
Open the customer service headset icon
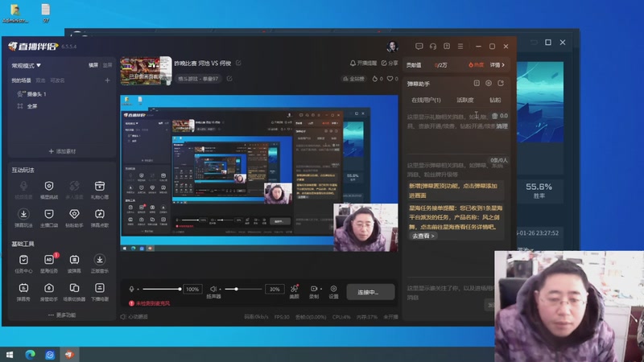tap(433, 47)
